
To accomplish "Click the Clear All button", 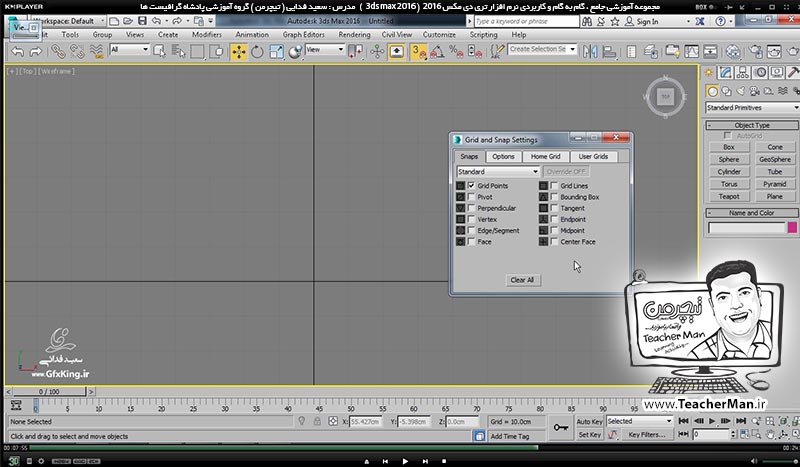I will pos(522,280).
